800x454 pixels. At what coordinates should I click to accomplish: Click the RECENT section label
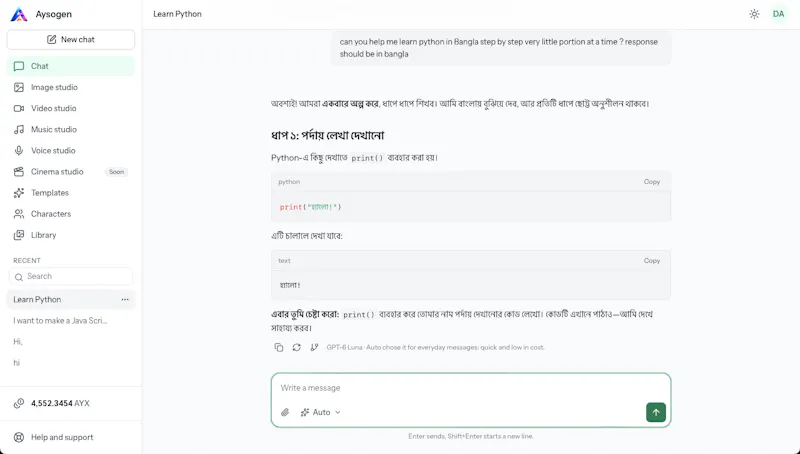(27, 261)
